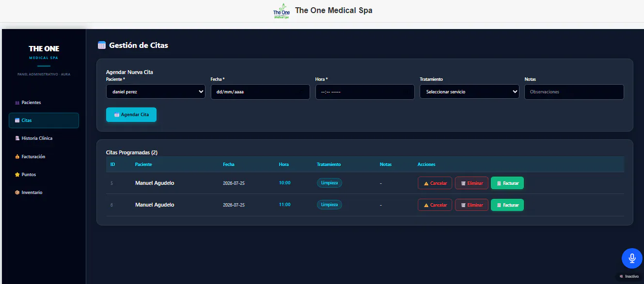Click the Notas column header in table

click(x=386, y=164)
